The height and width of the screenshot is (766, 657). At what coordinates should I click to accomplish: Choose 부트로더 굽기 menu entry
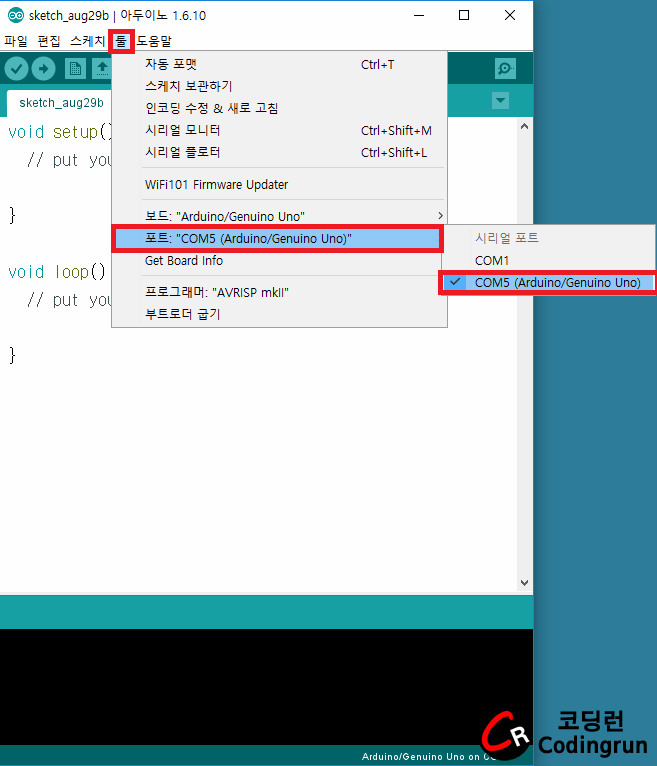coord(279,314)
